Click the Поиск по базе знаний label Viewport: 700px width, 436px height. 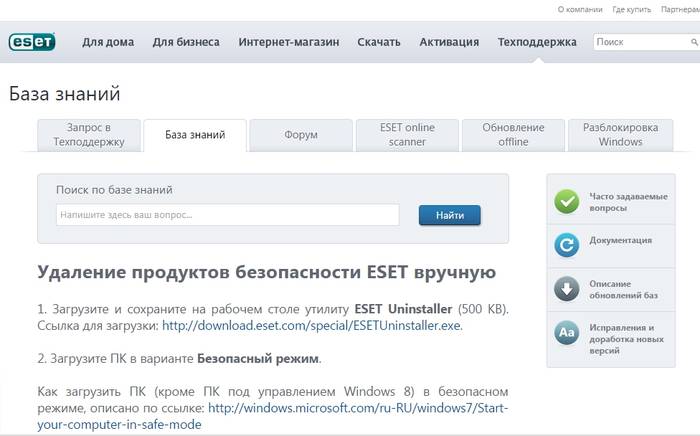click(114, 190)
